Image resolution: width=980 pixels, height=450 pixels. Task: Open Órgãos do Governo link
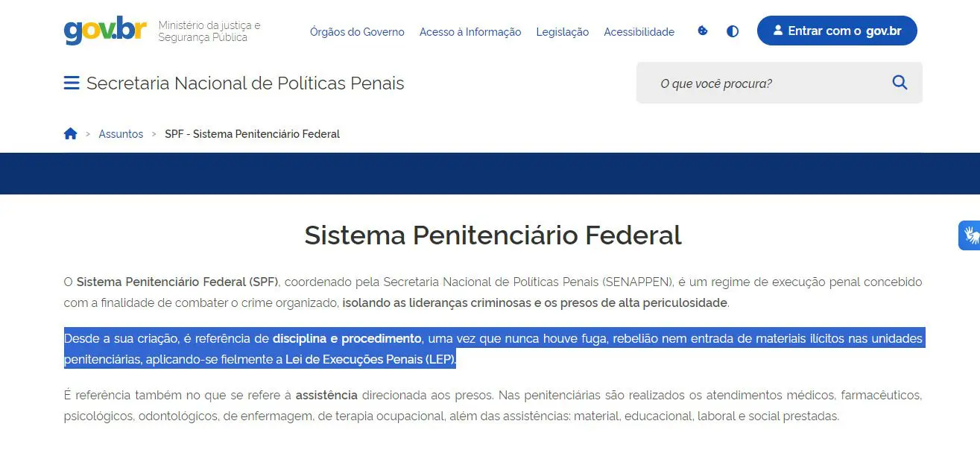coord(357,32)
